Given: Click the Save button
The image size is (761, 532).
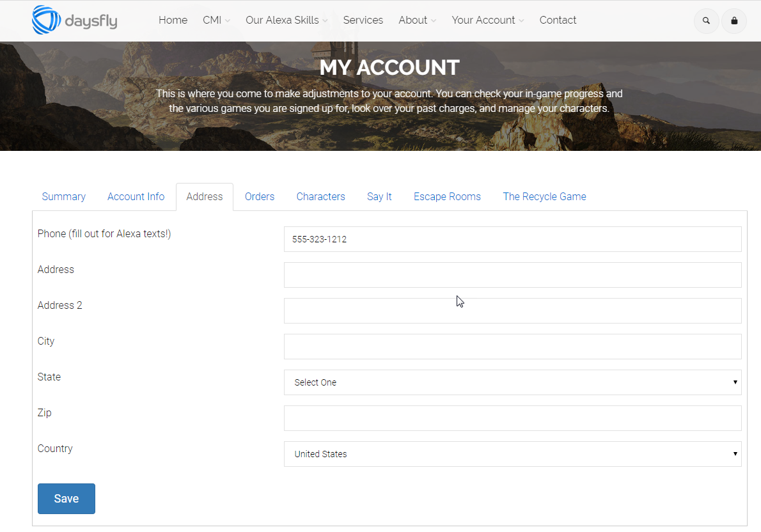Looking at the screenshot, I should coord(67,499).
